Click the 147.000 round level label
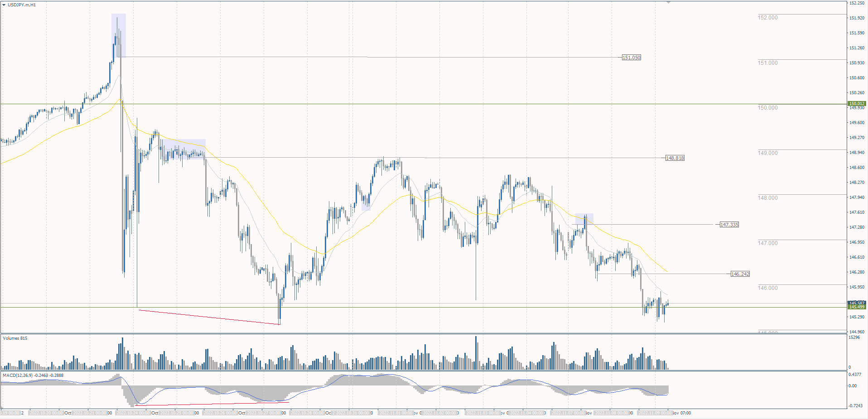The image size is (868, 419). pos(767,243)
